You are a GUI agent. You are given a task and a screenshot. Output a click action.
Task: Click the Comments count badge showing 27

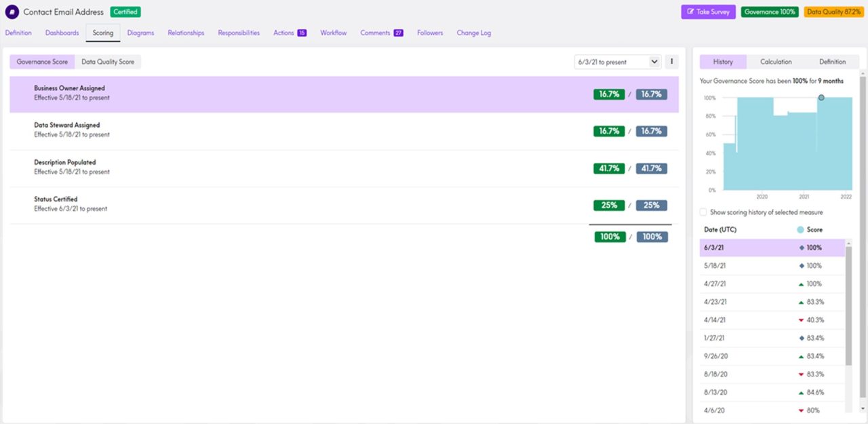click(x=398, y=33)
